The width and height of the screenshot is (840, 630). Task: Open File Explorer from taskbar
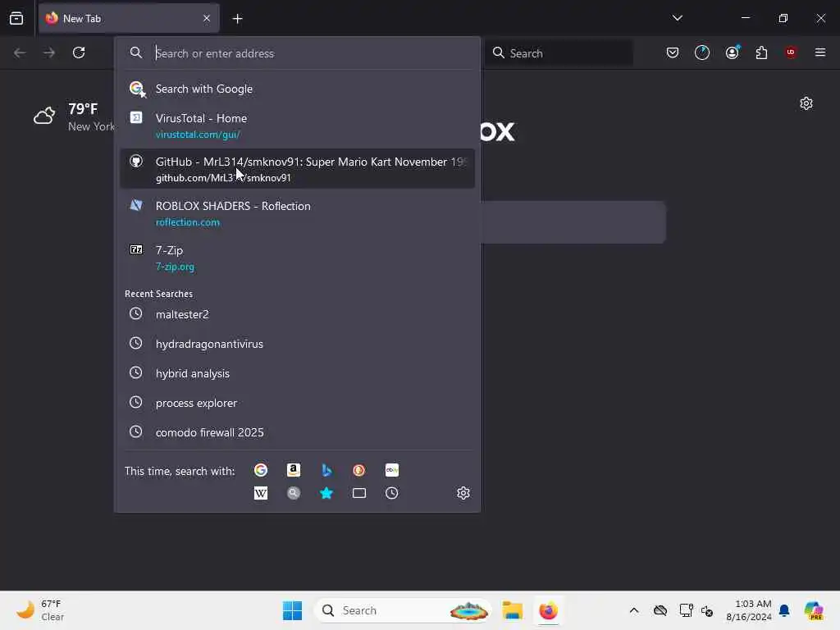point(512,610)
